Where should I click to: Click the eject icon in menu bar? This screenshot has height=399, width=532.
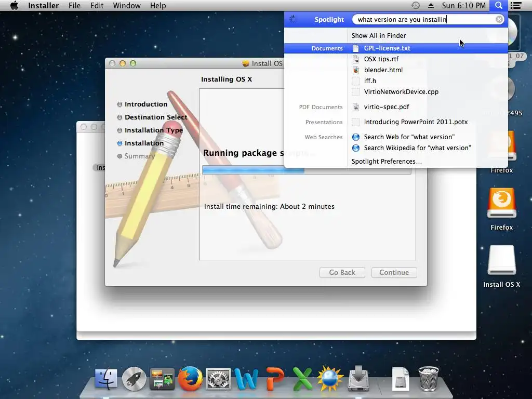tap(431, 5)
